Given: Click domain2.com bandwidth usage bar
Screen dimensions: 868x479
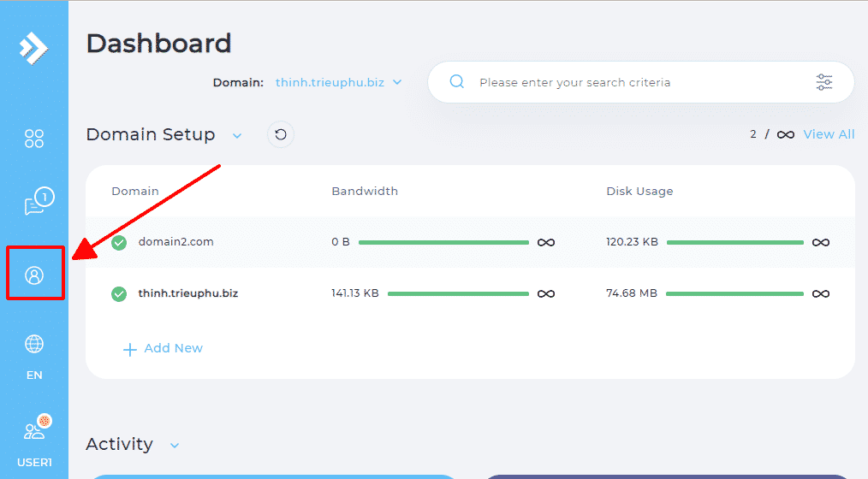Looking at the screenshot, I should pyautogui.click(x=443, y=242).
